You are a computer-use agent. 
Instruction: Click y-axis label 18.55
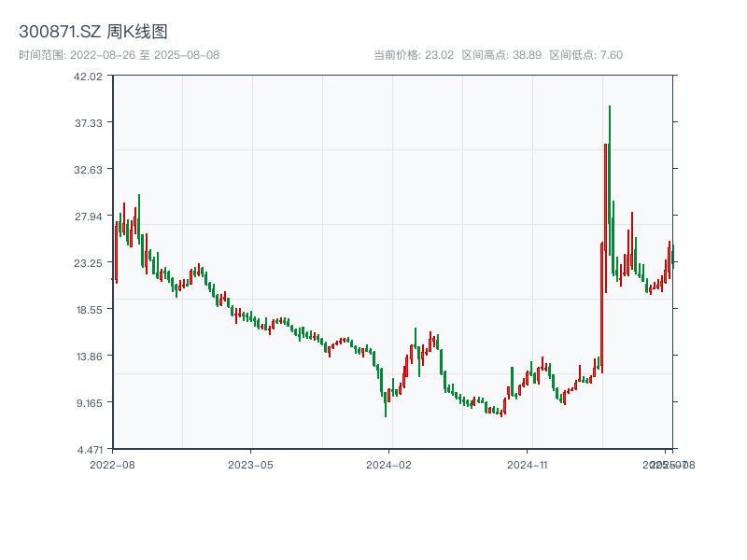[89, 310]
